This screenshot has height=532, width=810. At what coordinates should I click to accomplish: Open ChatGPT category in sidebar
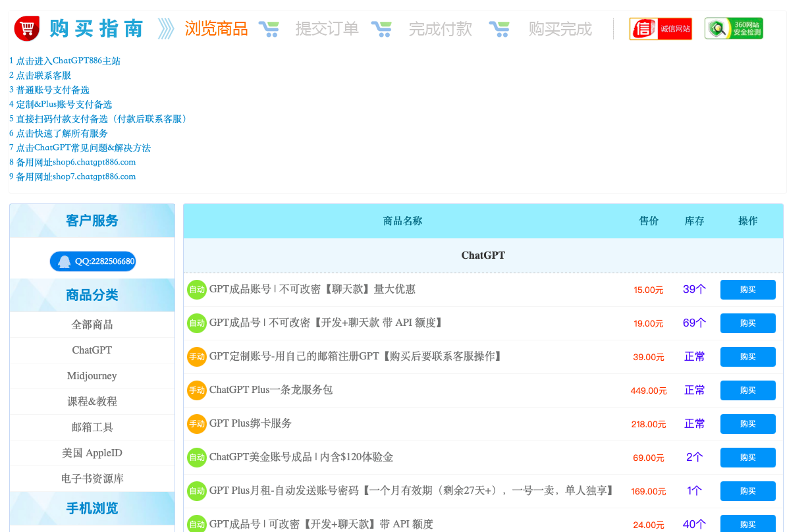click(x=92, y=350)
